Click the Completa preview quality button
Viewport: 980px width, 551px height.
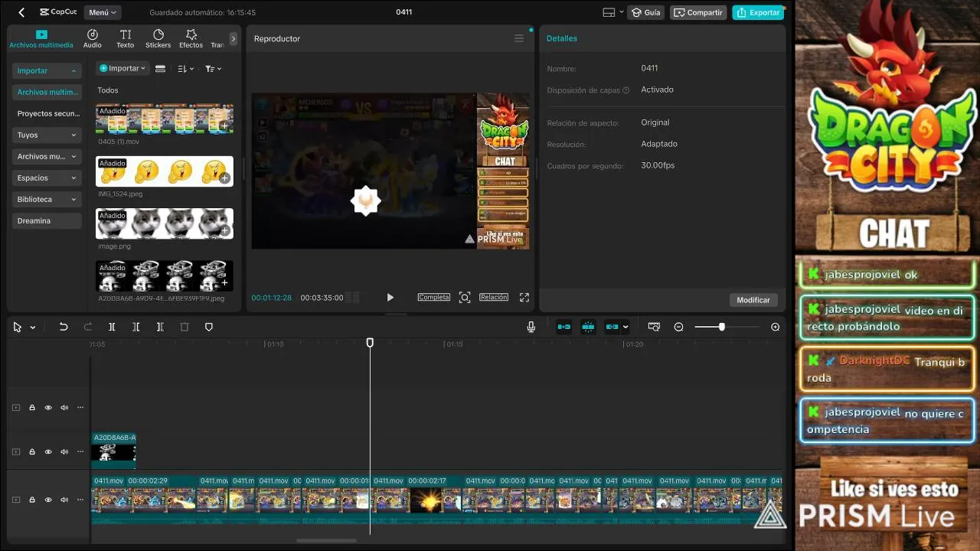[433, 297]
